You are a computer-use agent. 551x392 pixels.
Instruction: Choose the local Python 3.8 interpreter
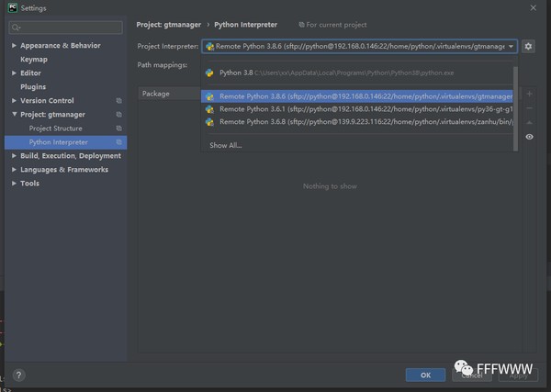(x=357, y=73)
